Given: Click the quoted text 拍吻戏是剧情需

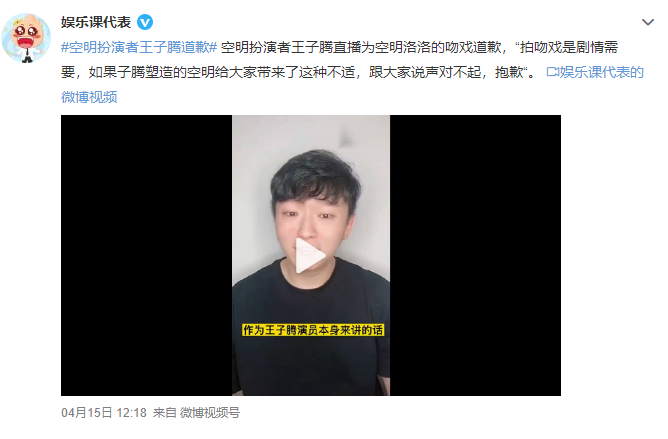Looking at the screenshot, I should pyautogui.click(x=569, y=47).
